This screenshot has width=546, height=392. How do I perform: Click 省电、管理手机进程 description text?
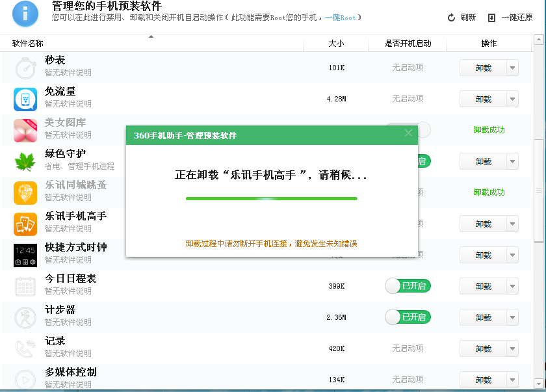(x=79, y=166)
